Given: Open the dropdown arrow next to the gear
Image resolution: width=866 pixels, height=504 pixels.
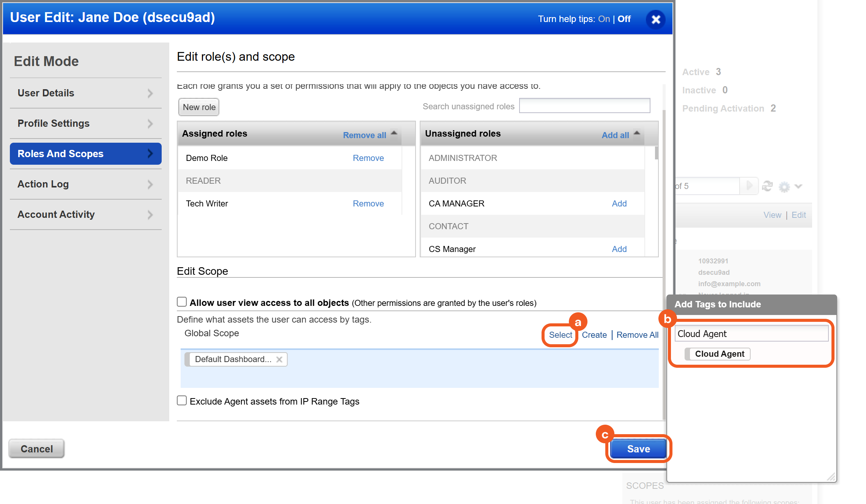Looking at the screenshot, I should [x=798, y=186].
